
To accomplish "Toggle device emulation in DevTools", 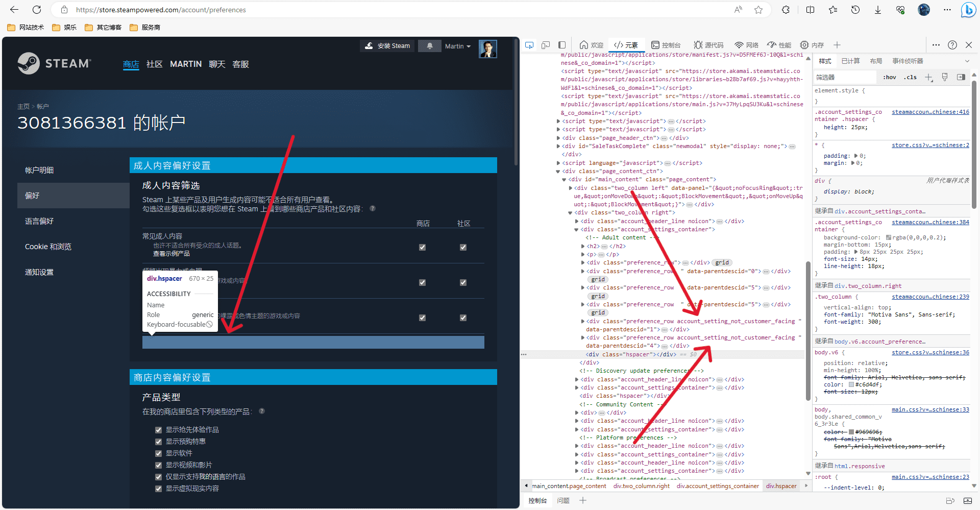I will point(546,45).
